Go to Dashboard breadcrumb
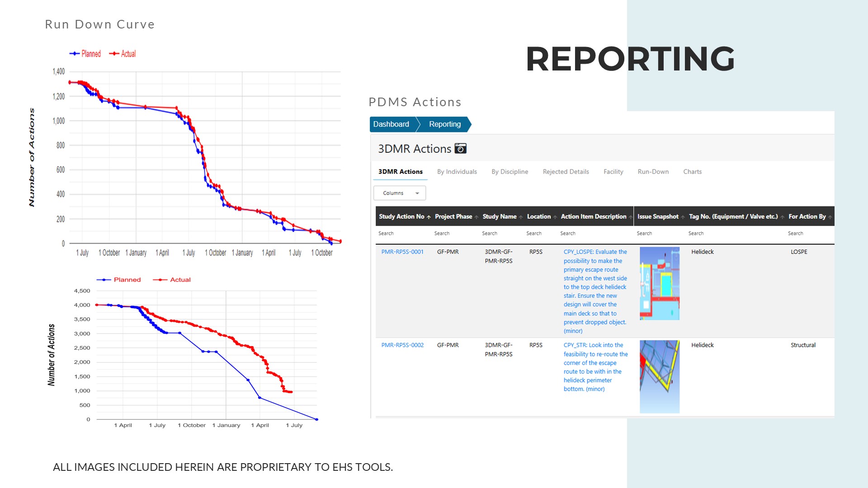Image resolution: width=868 pixels, height=488 pixels. click(x=391, y=124)
